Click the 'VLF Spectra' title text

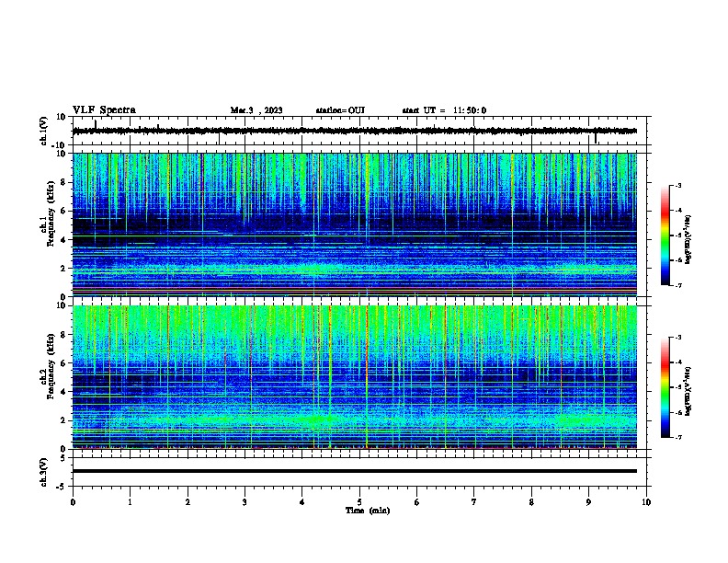(x=104, y=110)
